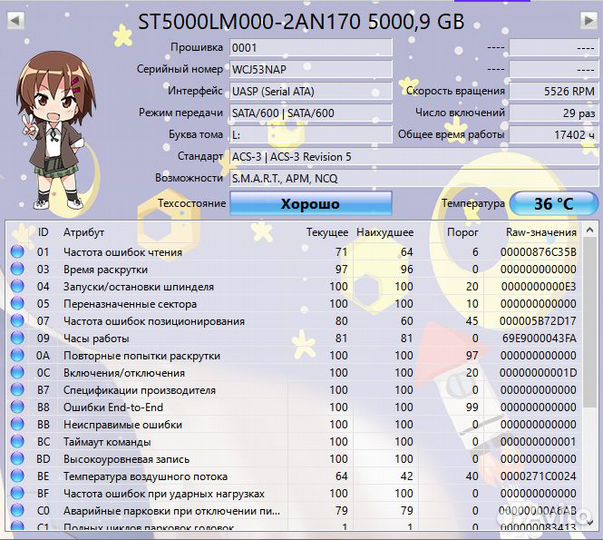Click rotation speed value 5526 RPM
Viewport: 603px width, 540px height.
[554, 92]
